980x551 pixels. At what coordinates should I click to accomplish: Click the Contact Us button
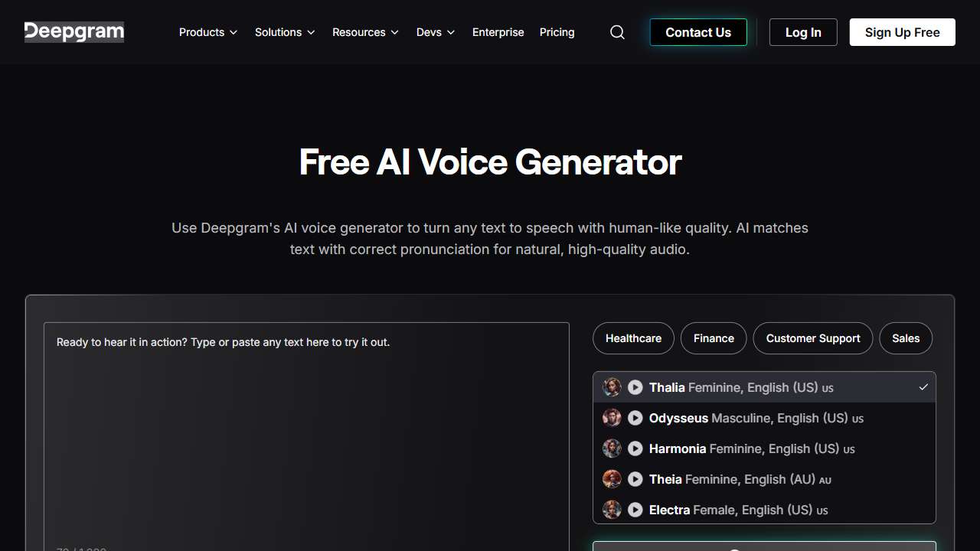(698, 32)
